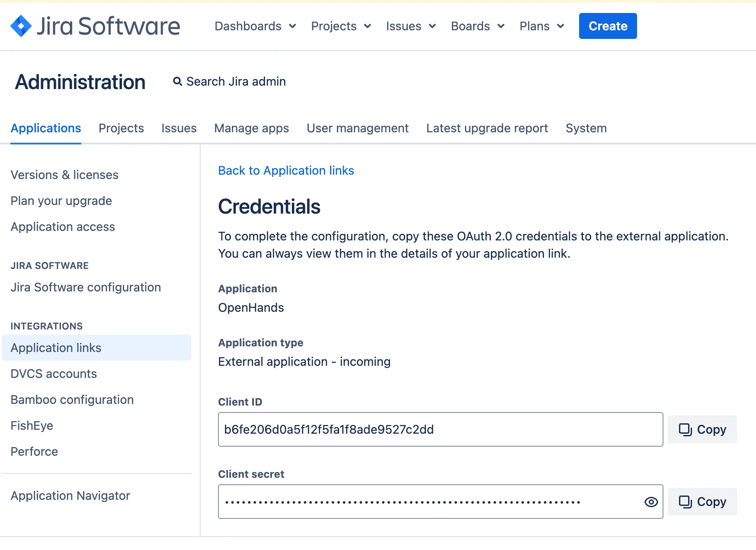Go to Versions & licenses
The width and height of the screenshot is (756, 550).
click(x=64, y=175)
